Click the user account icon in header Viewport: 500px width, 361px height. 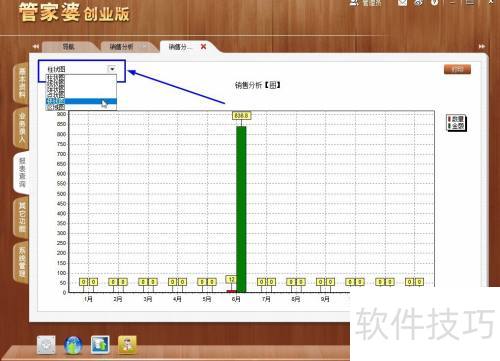click(x=354, y=3)
